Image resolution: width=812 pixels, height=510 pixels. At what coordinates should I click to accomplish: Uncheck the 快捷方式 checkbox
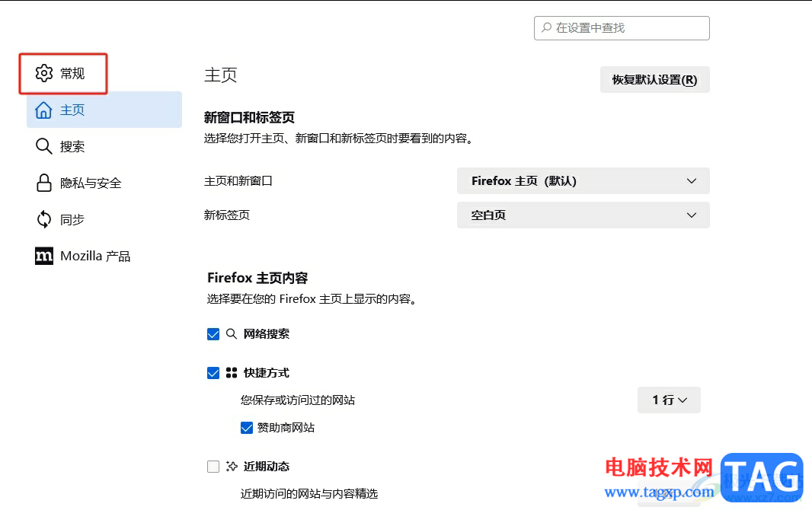point(213,373)
